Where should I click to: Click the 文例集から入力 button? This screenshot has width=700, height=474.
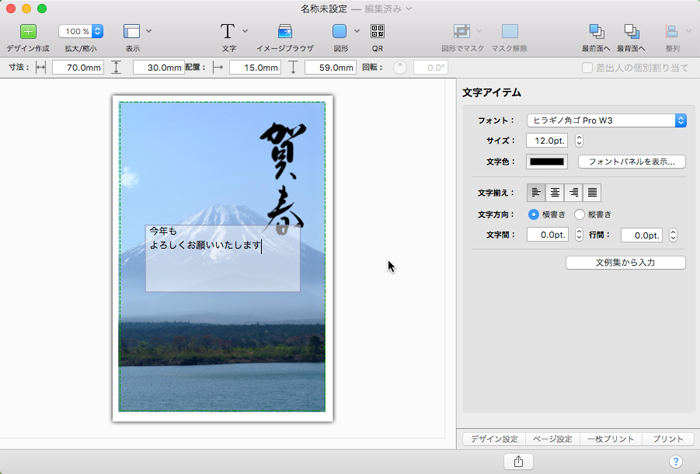tap(625, 262)
